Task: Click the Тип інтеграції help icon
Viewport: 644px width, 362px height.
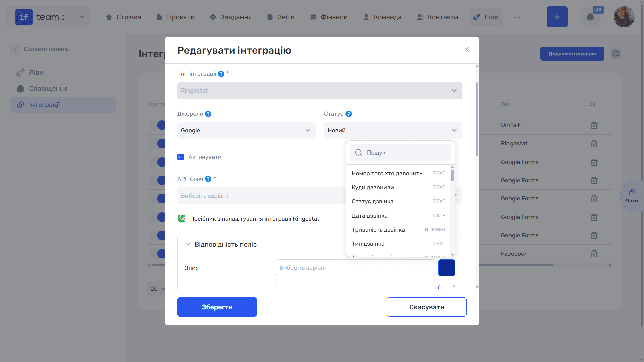Action: coord(221,74)
